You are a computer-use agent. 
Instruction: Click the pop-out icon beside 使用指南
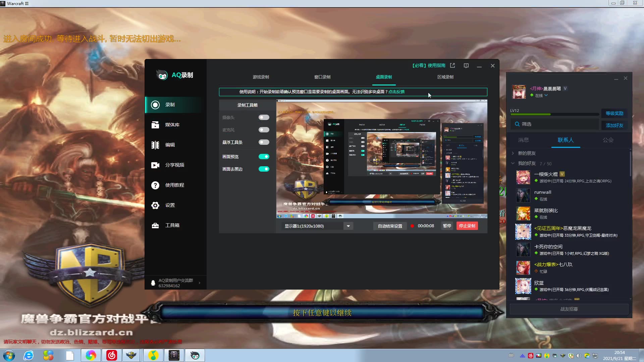(x=452, y=65)
